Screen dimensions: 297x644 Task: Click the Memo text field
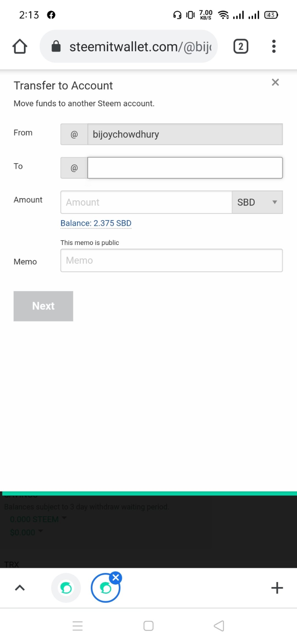tap(172, 260)
